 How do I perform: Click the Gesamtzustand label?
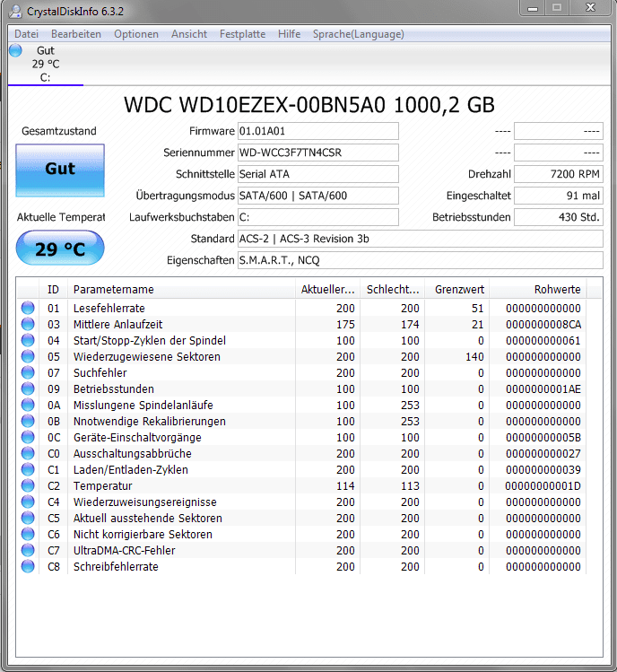pyautogui.click(x=59, y=131)
